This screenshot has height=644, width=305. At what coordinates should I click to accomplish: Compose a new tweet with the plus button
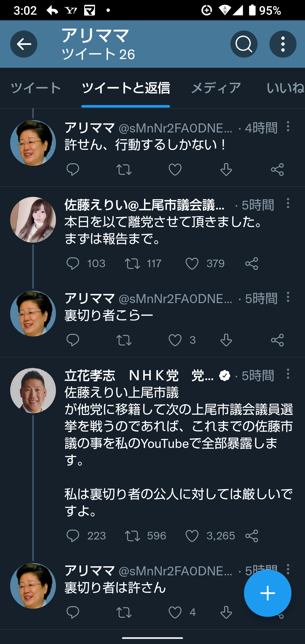[x=267, y=593]
